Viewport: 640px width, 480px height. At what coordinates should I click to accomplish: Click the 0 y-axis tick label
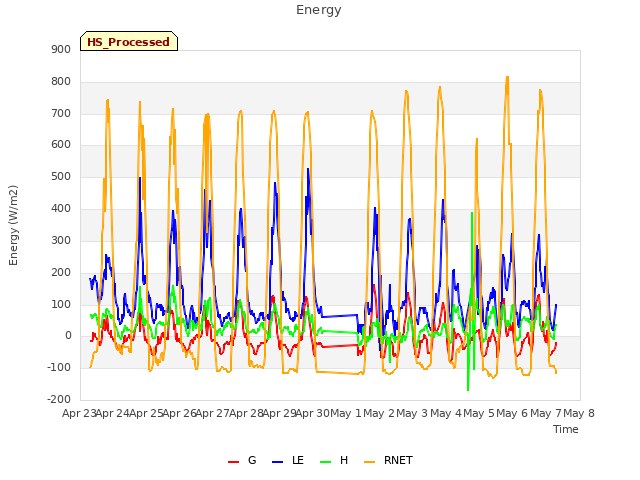coord(68,336)
